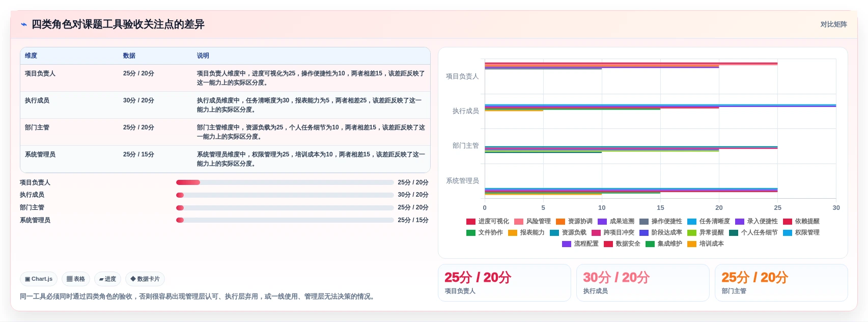Image resolution: width=868 pixels, height=322 pixels.
Task: Click the 30分 / 20分 value in the table
Action: 138,100
